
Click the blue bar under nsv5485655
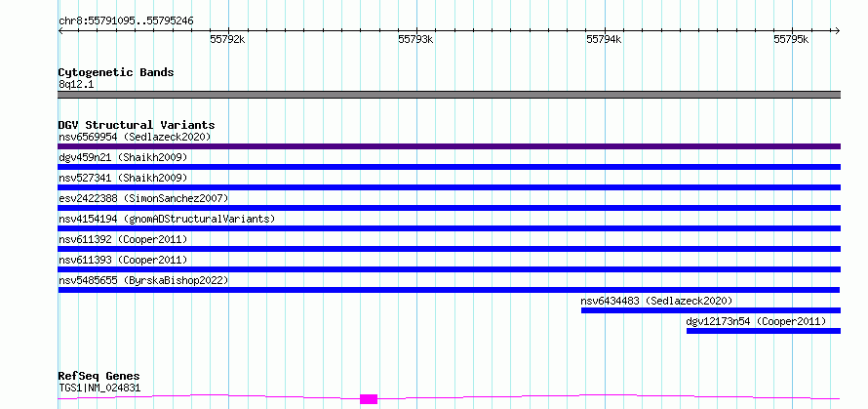click(x=449, y=290)
